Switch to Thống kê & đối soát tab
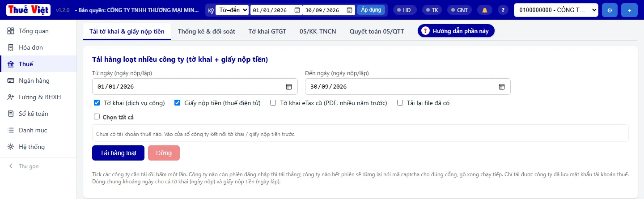 [206, 31]
